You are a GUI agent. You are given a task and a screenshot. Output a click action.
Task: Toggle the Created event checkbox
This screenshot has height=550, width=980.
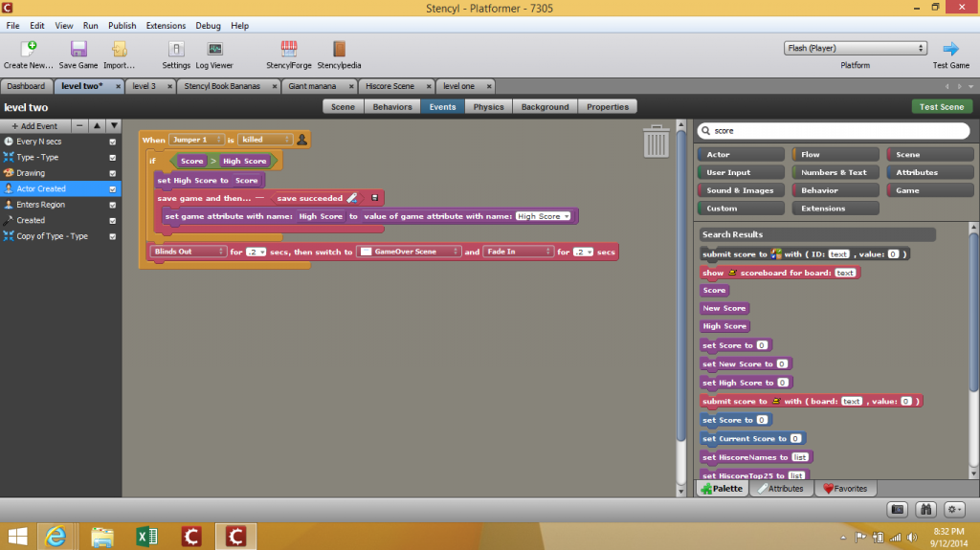(x=113, y=221)
